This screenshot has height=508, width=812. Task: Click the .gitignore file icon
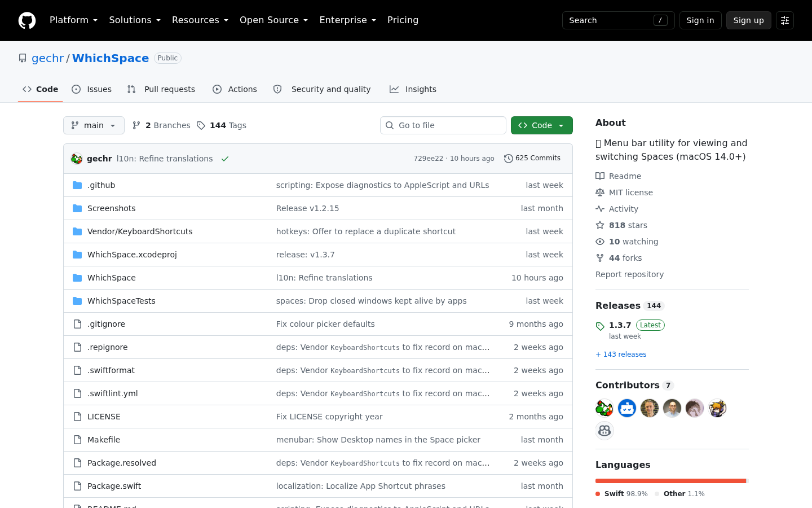(x=77, y=324)
